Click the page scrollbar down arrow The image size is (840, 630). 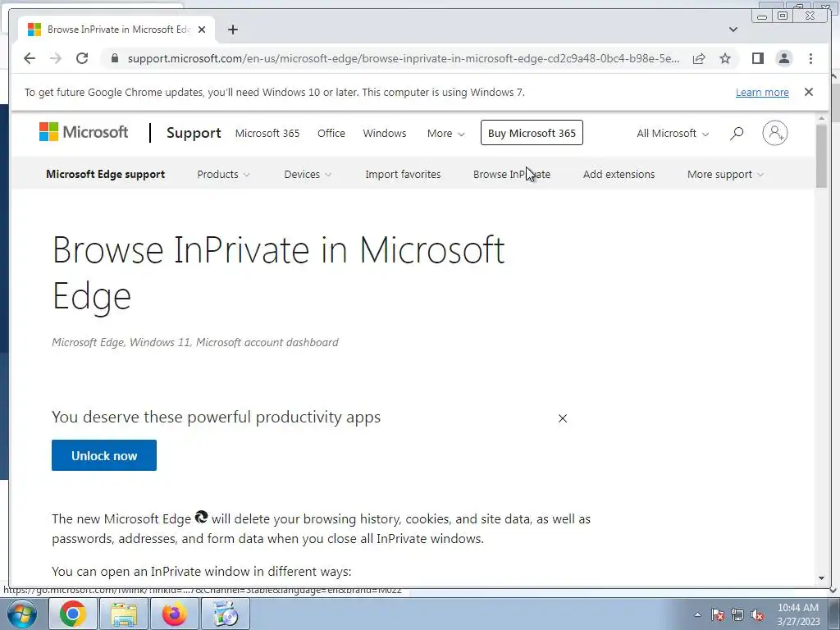point(821,578)
